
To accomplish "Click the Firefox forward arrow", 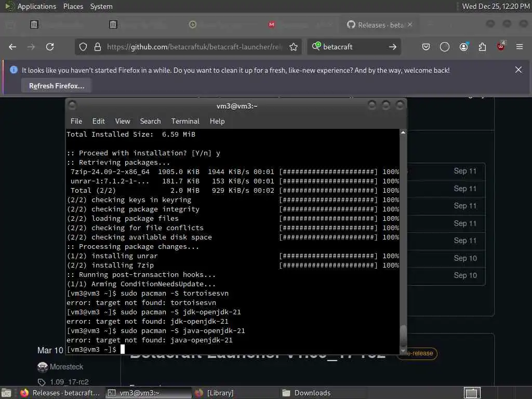I will 31,47.
